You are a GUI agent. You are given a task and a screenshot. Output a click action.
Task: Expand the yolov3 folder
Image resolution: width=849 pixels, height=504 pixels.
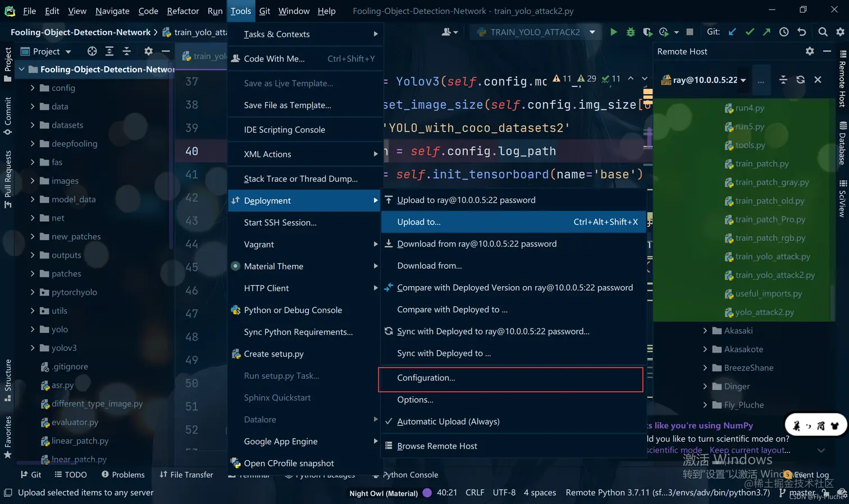[33, 348]
